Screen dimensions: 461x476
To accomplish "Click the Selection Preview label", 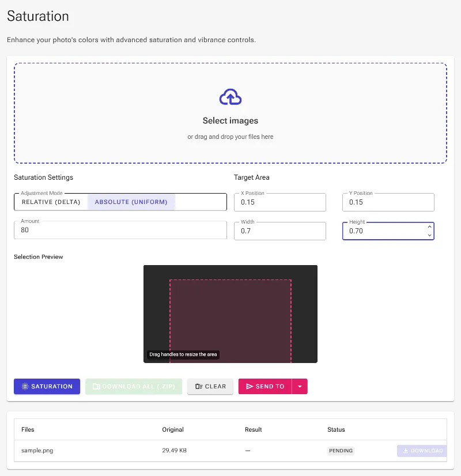I will point(38,257).
